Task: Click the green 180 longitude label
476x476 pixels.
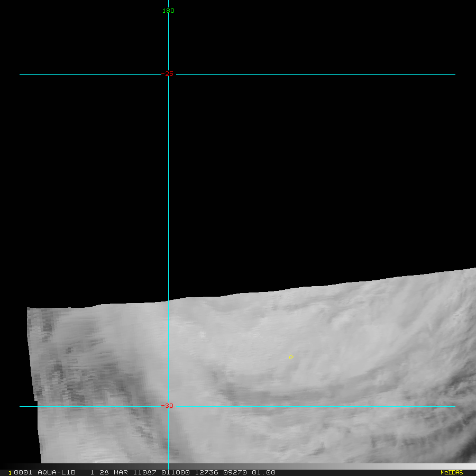Action: click(x=168, y=11)
